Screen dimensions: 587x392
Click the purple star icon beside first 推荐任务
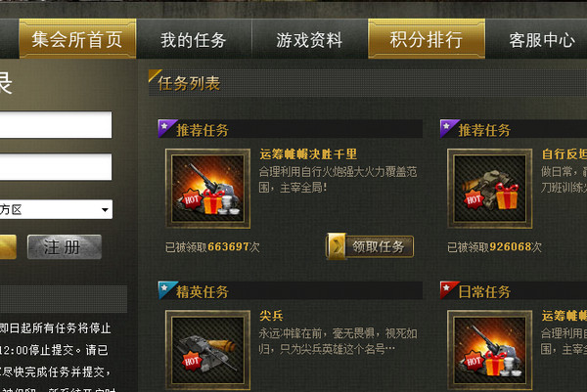pyautogui.click(x=166, y=128)
